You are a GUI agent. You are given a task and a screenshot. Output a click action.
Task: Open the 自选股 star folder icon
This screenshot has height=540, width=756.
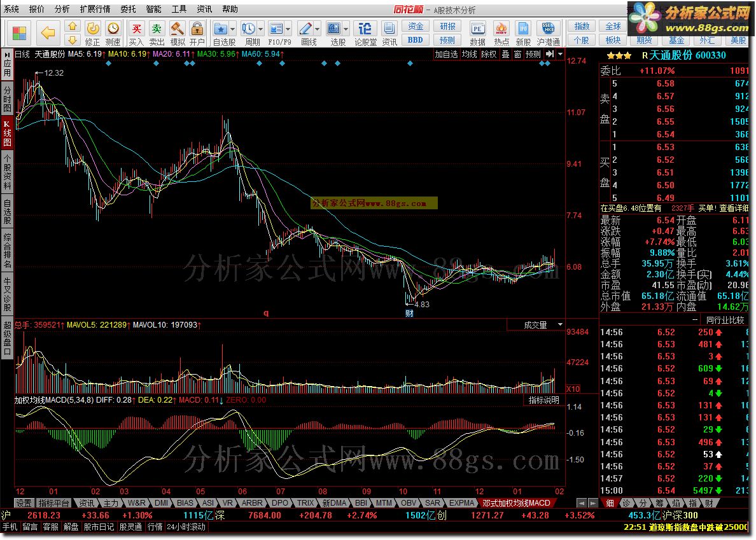(220, 29)
